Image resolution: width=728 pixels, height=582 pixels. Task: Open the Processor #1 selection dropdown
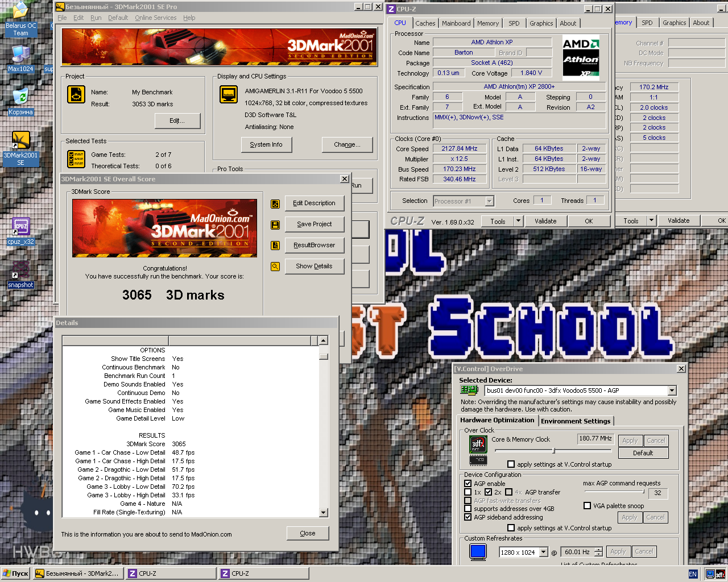489,201
